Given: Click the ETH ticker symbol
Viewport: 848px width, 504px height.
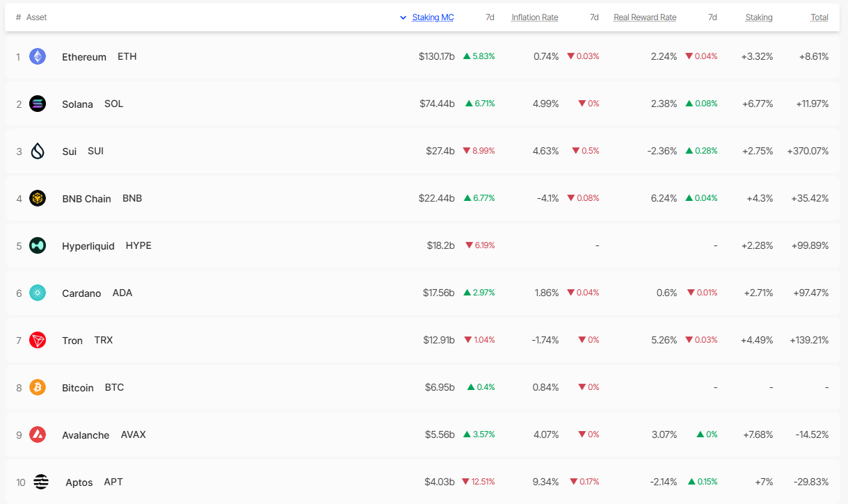Looking at the screenshot, I should (127, 56).
